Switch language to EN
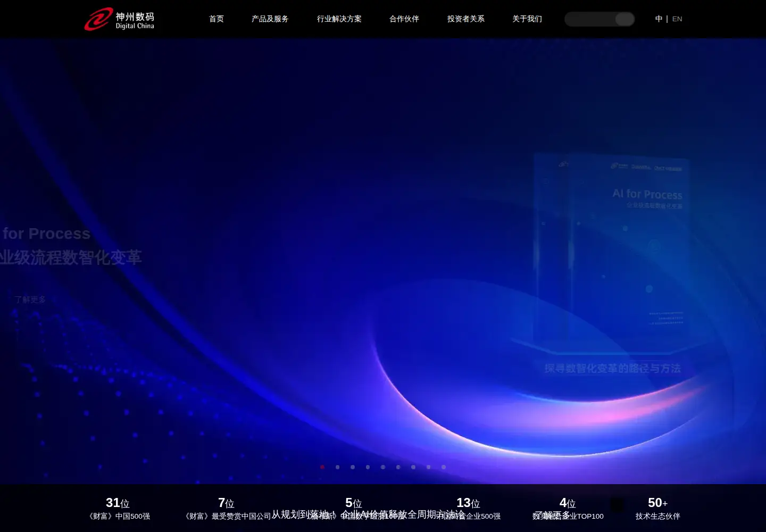The height and width of the screenshot is (532, 766). 677,19
